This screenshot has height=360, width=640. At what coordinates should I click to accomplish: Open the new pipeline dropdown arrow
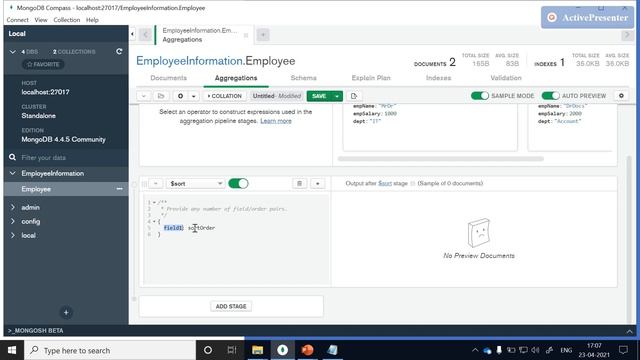pos(193,96)
